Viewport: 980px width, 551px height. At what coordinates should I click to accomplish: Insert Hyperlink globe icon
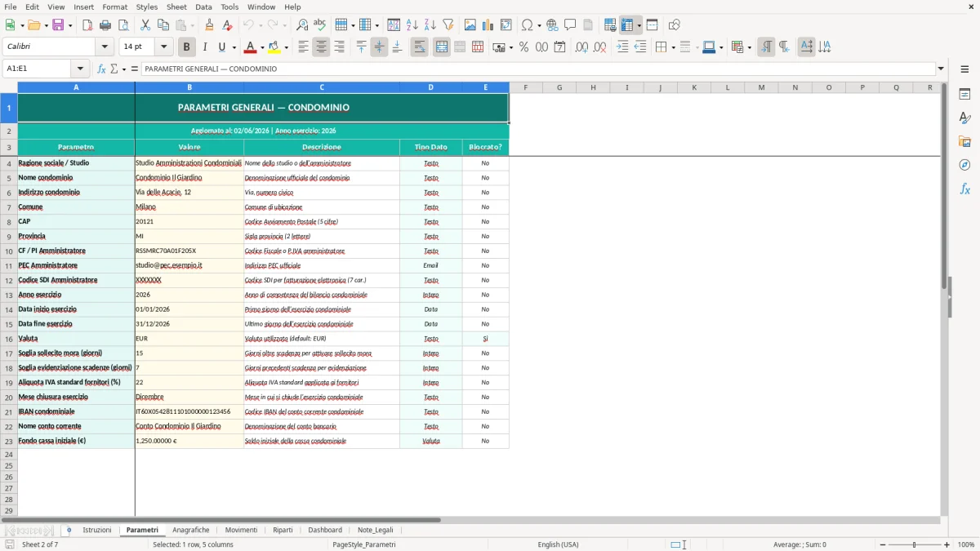click(x=552, y=25)
